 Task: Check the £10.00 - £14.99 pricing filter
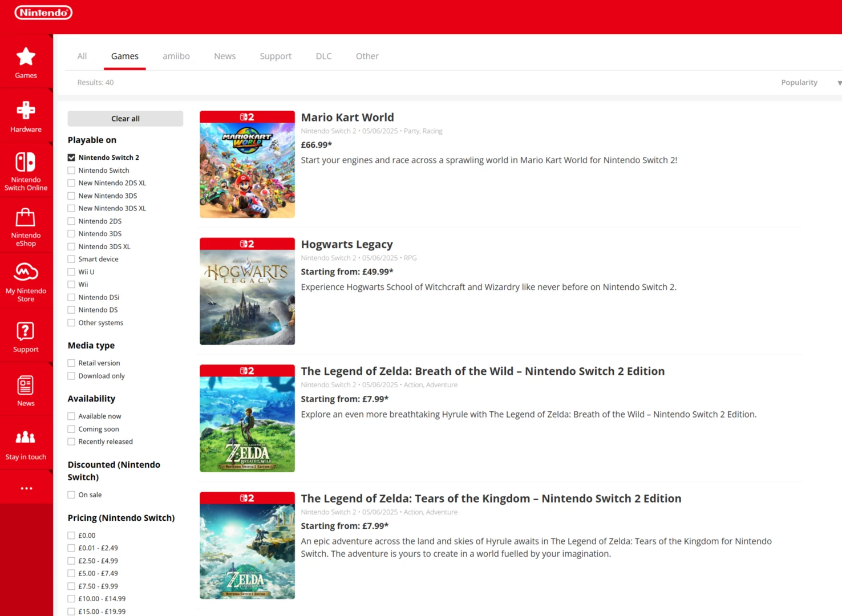pyautogui.click(x=71, y=599)
